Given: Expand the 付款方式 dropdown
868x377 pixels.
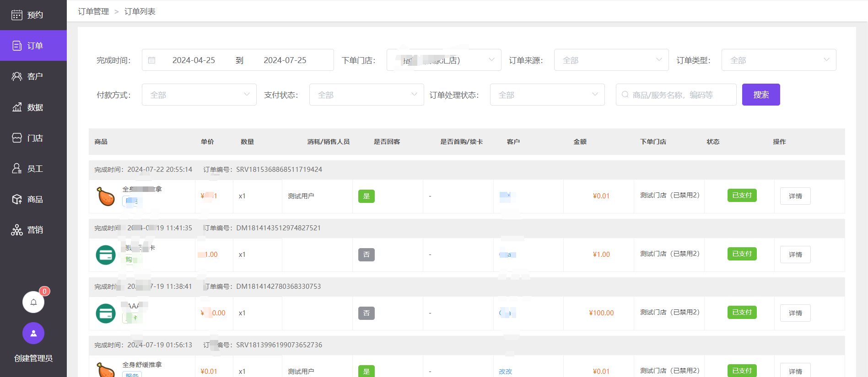Looking at the screenshot, I should 199,95.
